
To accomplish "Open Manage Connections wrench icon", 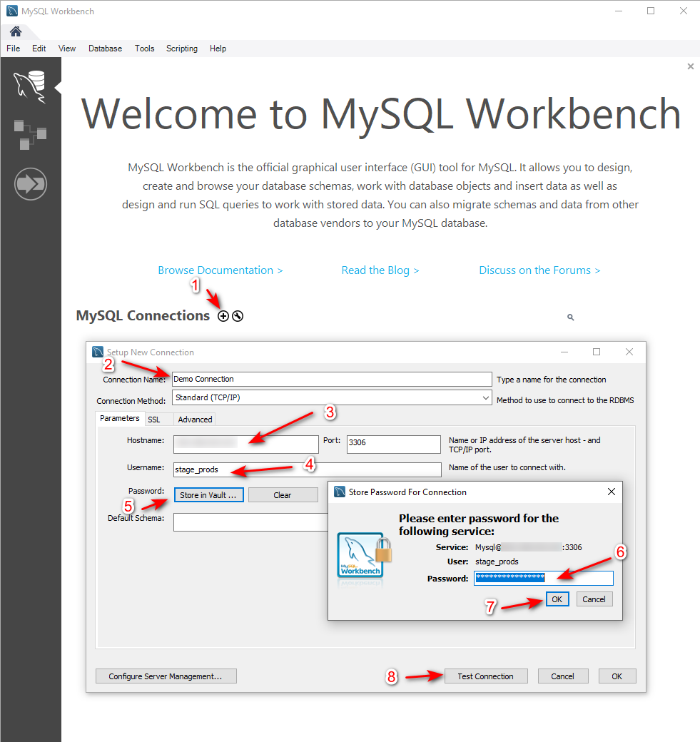I will [x=238, y=316].
